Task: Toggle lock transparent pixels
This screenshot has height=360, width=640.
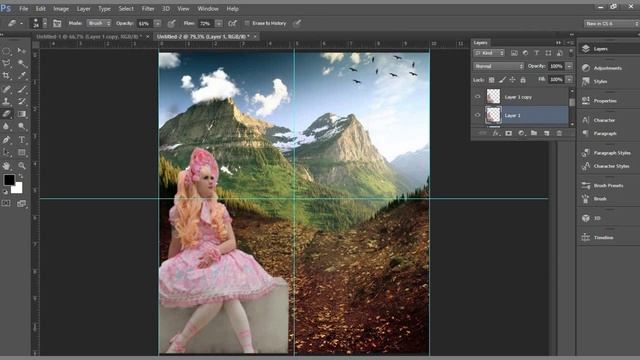Action: pyautogui.click(x=492, y=80)
